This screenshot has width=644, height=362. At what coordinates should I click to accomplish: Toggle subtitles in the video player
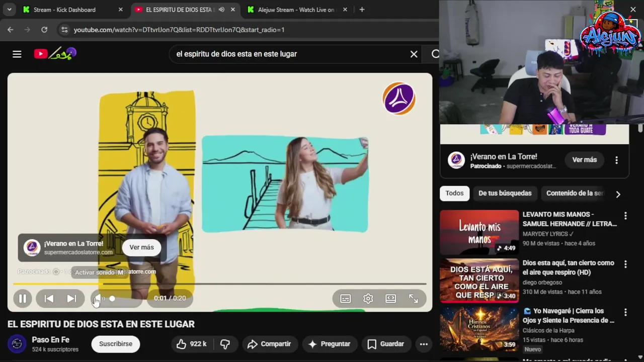tap(346, 299)
